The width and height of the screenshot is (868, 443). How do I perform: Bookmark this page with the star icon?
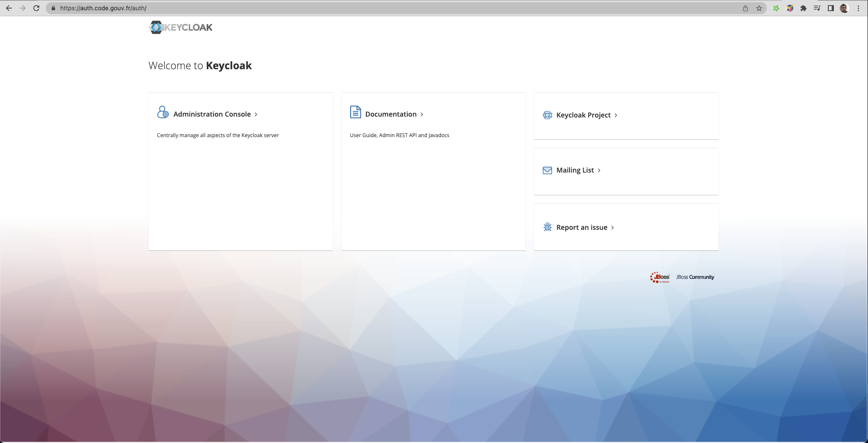759,8
